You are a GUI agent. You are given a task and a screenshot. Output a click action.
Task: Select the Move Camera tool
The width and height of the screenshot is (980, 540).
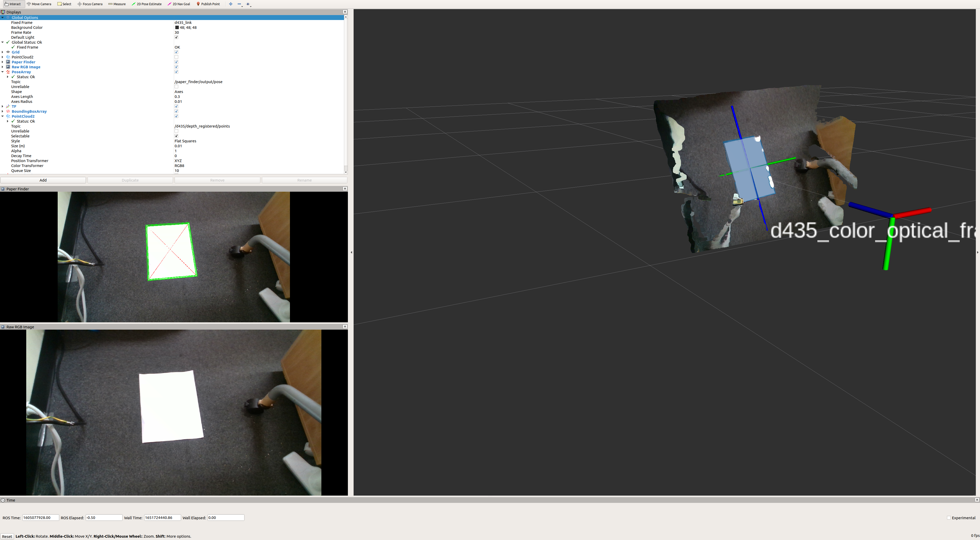click(39, 4)
